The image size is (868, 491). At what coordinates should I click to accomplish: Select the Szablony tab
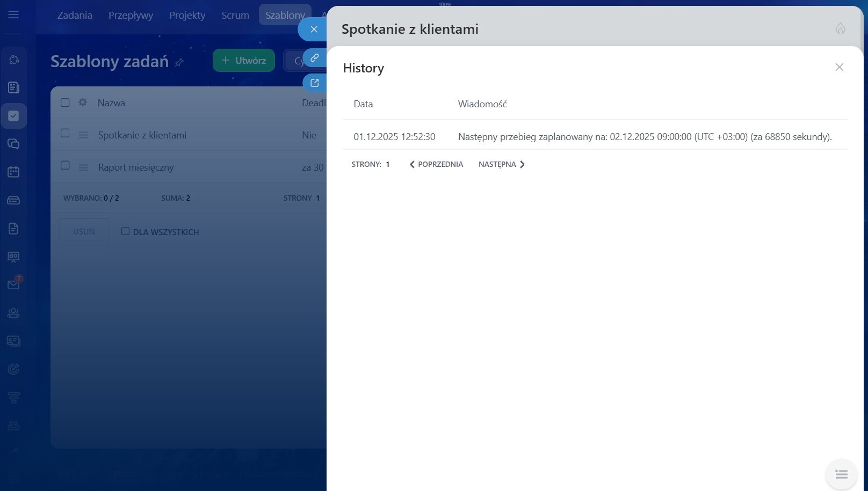pos(285,15)
